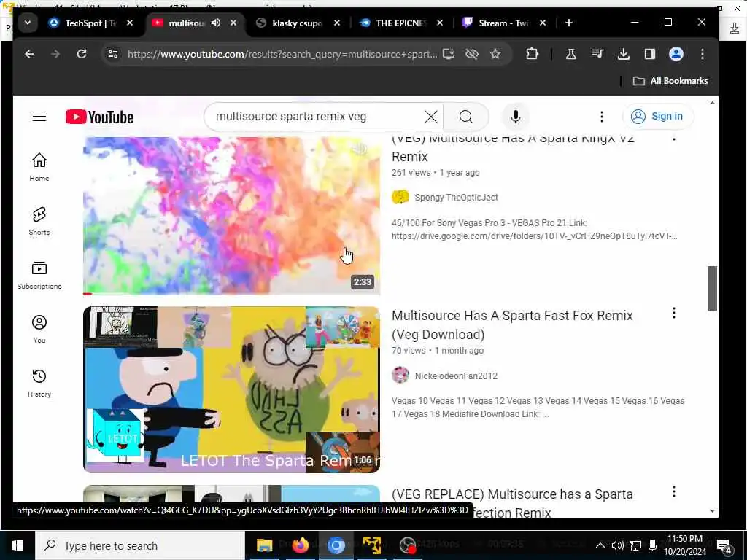Open the browser extensions puzzle icon

click(532, 54)
